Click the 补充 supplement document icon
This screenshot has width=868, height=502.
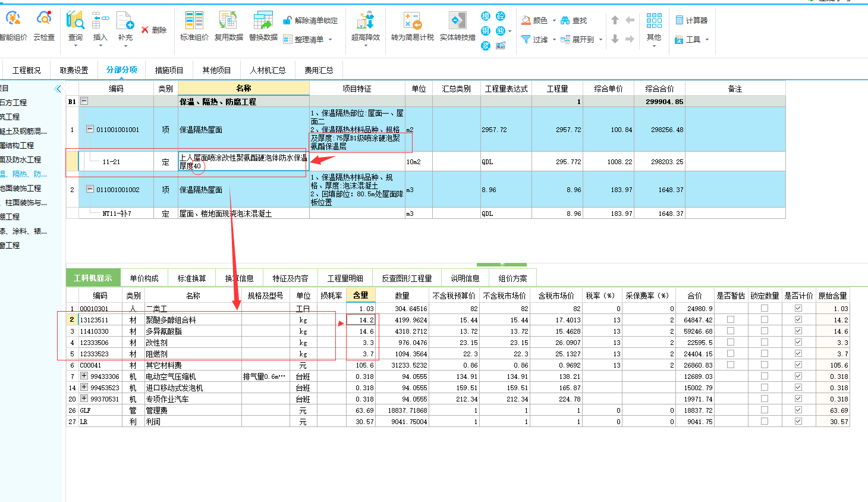[x=125, y=20]
